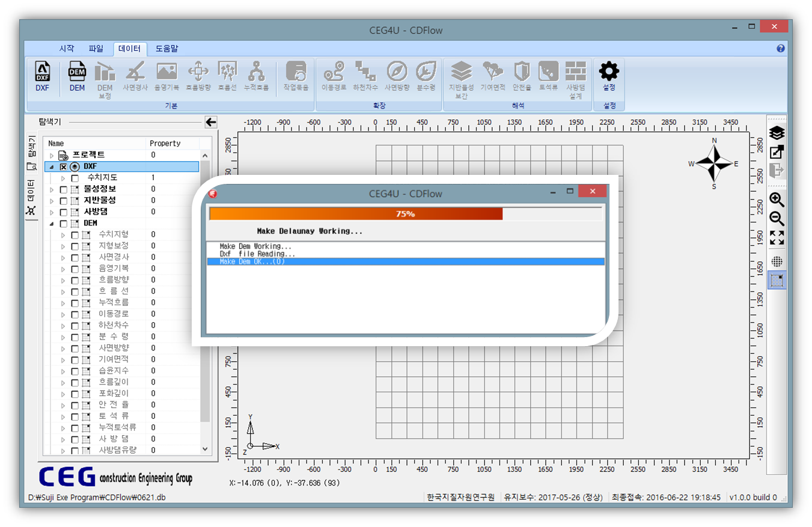Check the 안 전 율 tree checkbox
The image size is (812, 527).
(x=75, y=405)
